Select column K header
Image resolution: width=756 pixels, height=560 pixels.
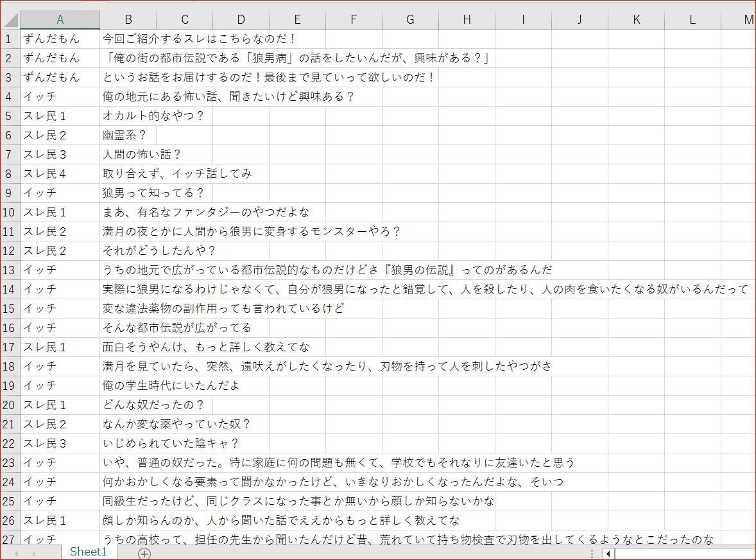point(637,19)
